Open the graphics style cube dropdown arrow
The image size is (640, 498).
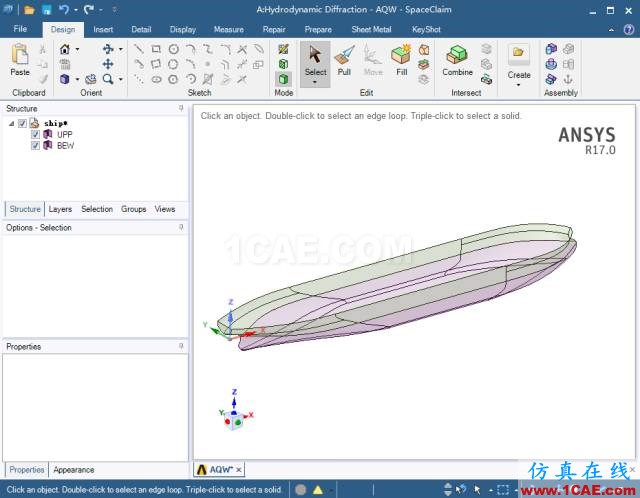77,79
